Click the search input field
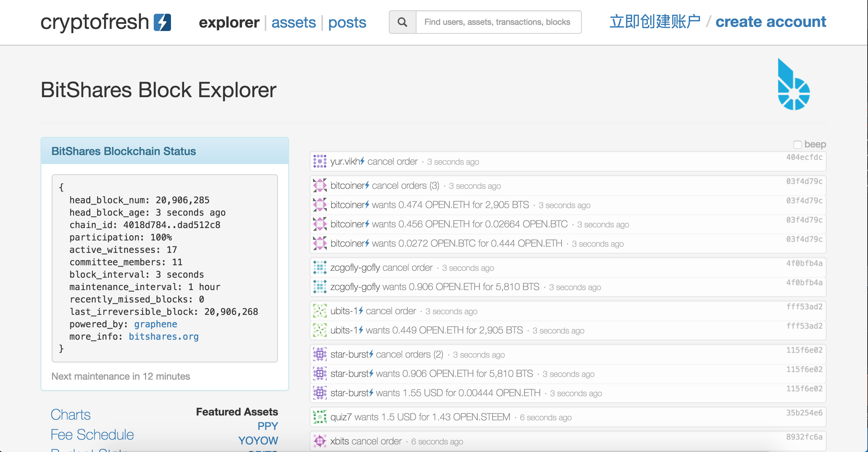 pyautogui.click(x=498, y=22)
